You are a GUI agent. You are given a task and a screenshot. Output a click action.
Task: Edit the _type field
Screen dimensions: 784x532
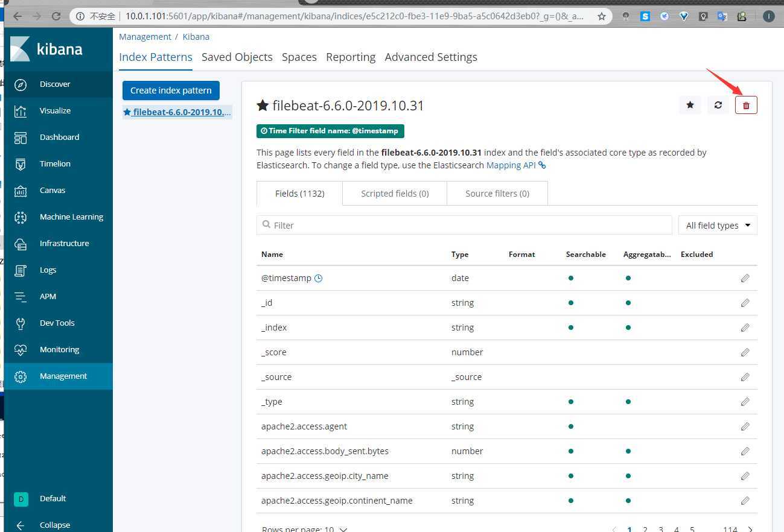click(x=745, y=402)
